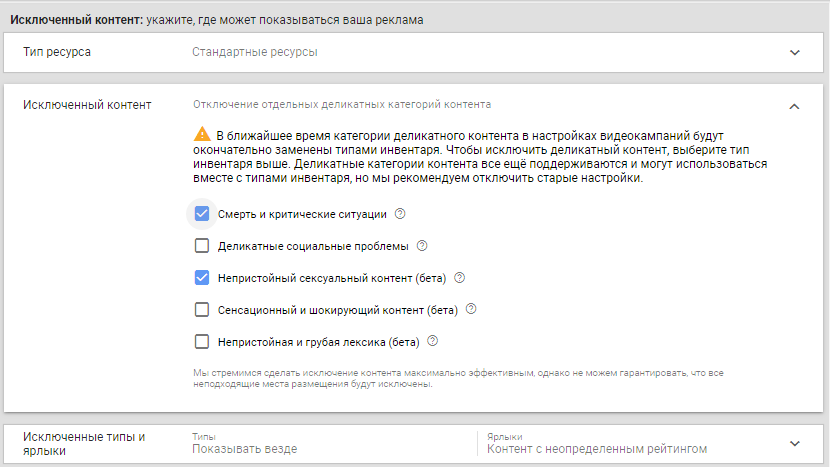This screenshot has width=830, height=467.
Task: Show help for "Непристойная и грубая лексика"
Action: pyautogui.click(x=433, y=341)
